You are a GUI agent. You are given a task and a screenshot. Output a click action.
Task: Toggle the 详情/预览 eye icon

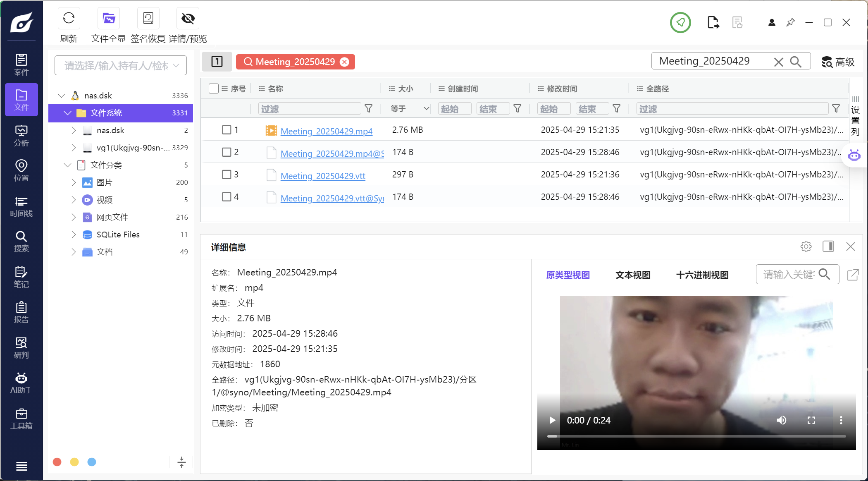[x=188, y=19]
